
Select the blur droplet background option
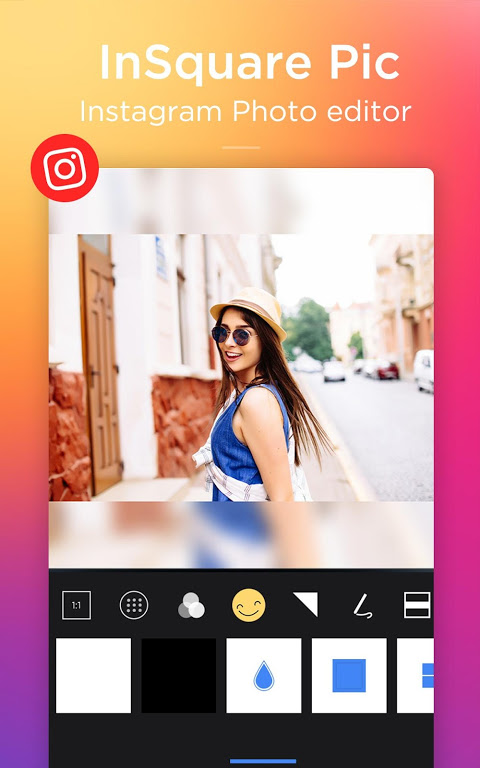click(264, 675)
